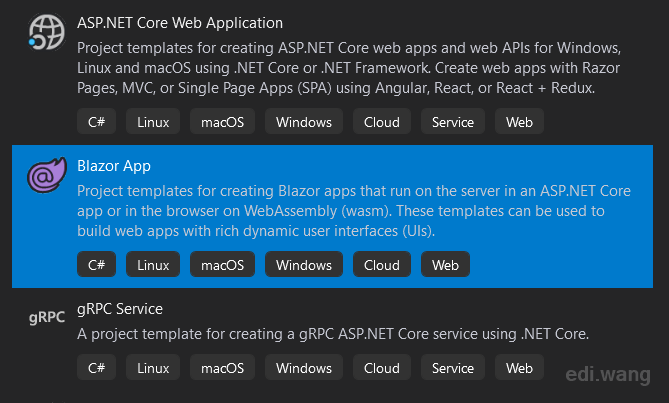Click Cloud tag under gRPC Service
The height and width of the screenshot is (403, 669).
pyautogui.click(x=382, y=368)
